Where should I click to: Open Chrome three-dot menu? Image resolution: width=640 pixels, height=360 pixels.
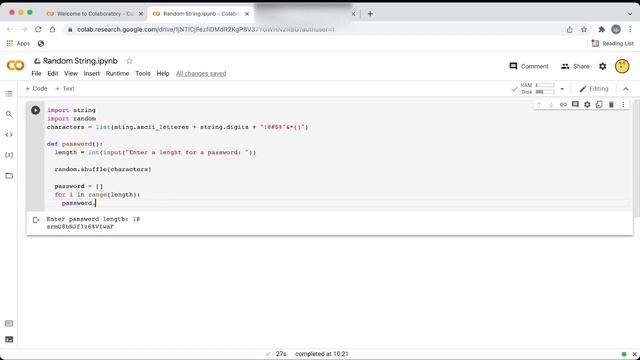coord(630,29)
